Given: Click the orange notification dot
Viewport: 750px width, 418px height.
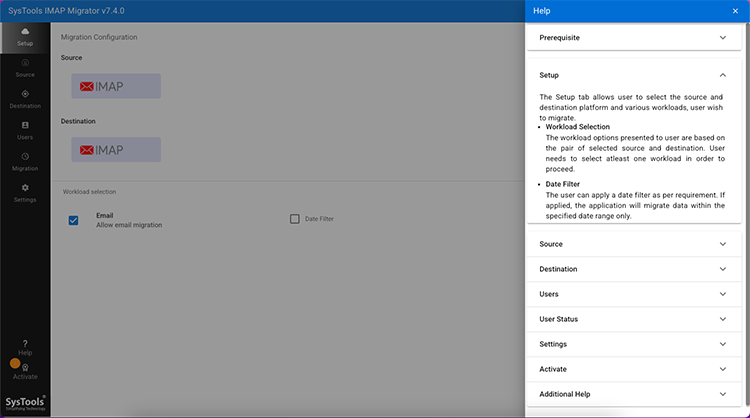Looking at the screenshot, I should (15, 363).
